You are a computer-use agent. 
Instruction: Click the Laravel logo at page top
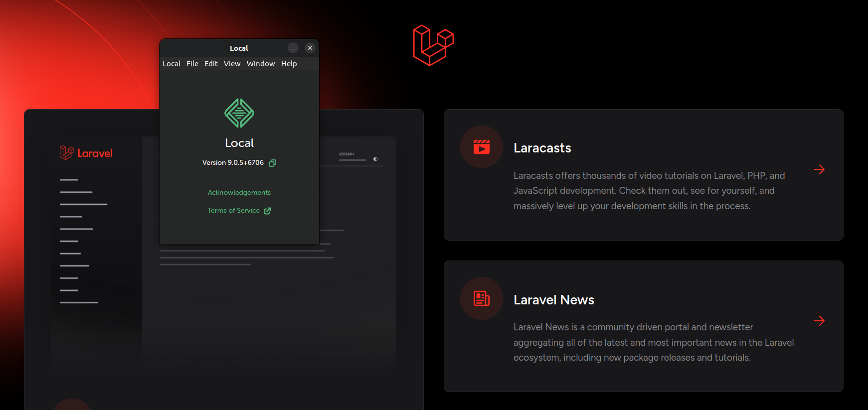434,45
